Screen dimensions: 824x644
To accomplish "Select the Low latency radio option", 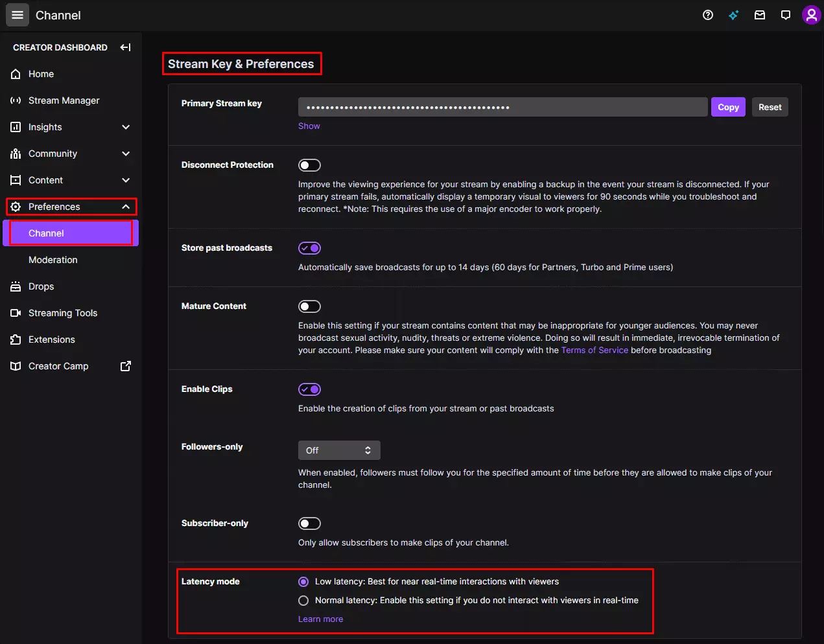I will (x=303, y=582).
